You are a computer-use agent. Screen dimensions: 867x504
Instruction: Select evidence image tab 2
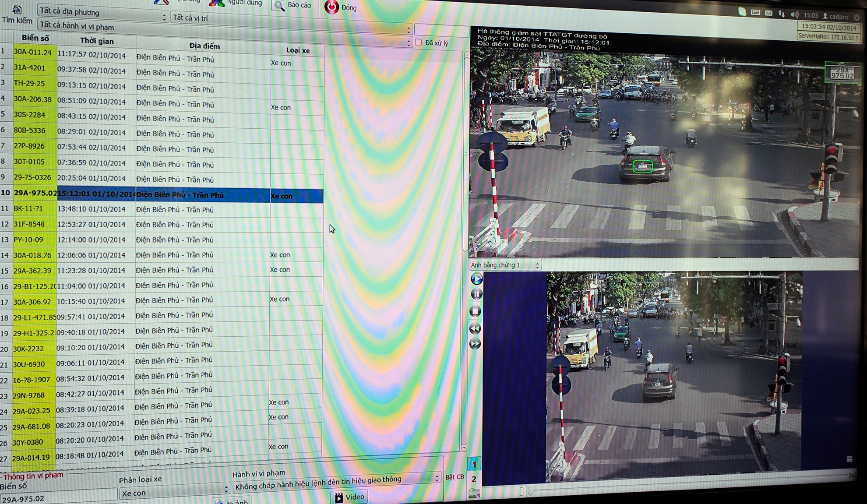click(474, 479)
